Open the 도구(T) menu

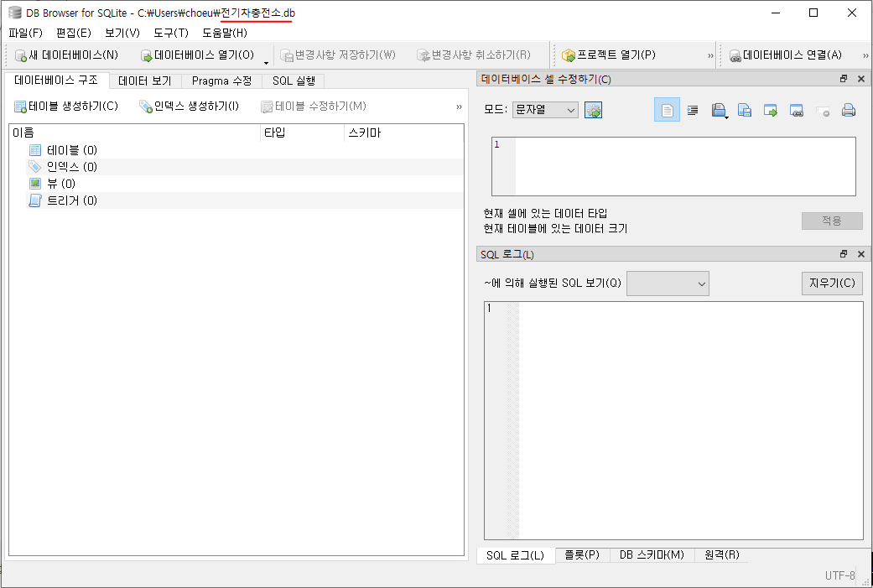tap(171, 33)
